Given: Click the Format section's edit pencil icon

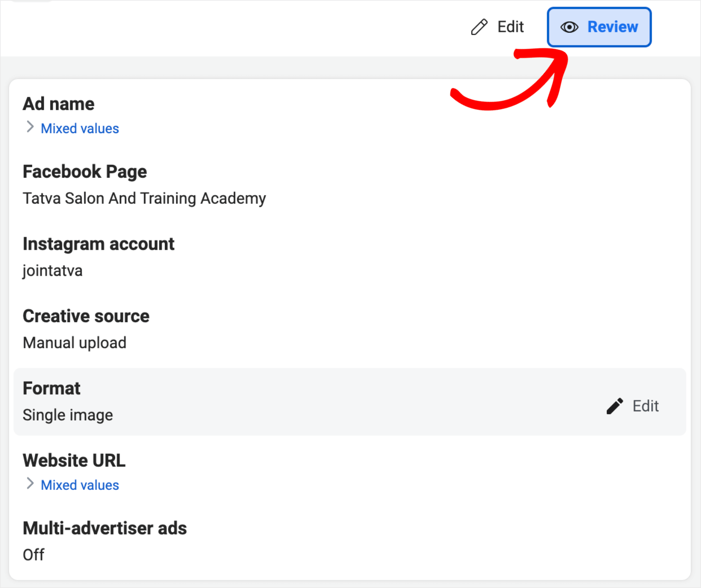Looking at the screenshot, I should pyautogui.click(x=614, y=406).
